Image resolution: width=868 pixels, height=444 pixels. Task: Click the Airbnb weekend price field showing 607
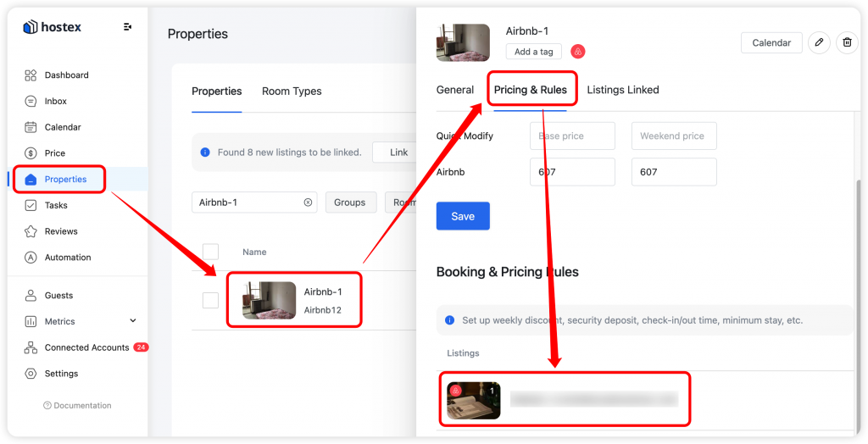pos(674,172)
